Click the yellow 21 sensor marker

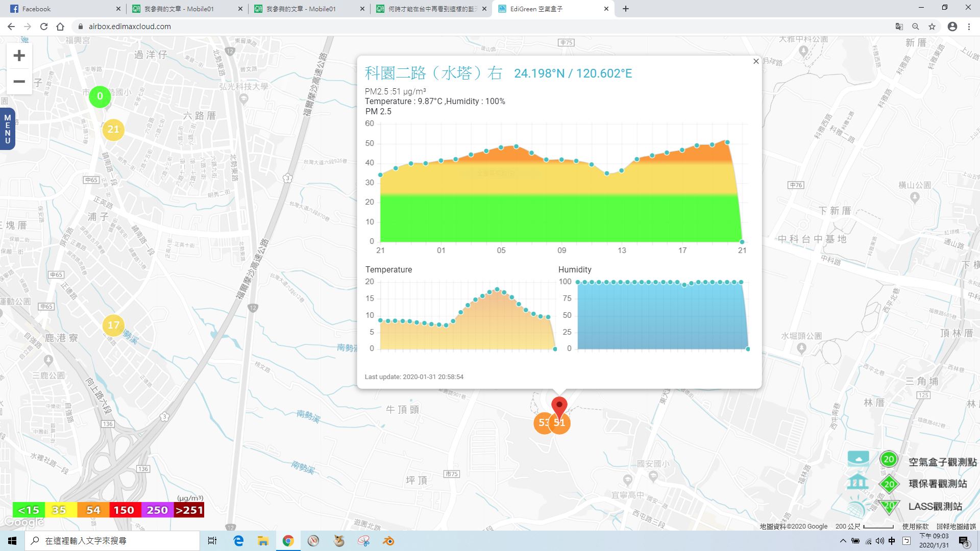pos(113,130)
